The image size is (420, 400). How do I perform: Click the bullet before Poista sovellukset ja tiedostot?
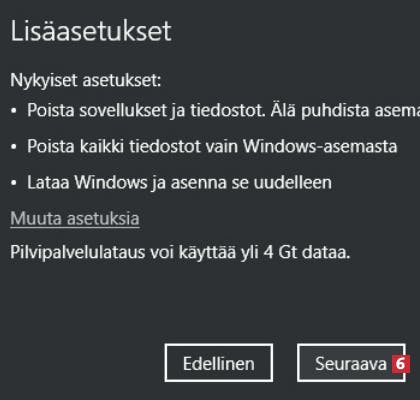[13, 111]
